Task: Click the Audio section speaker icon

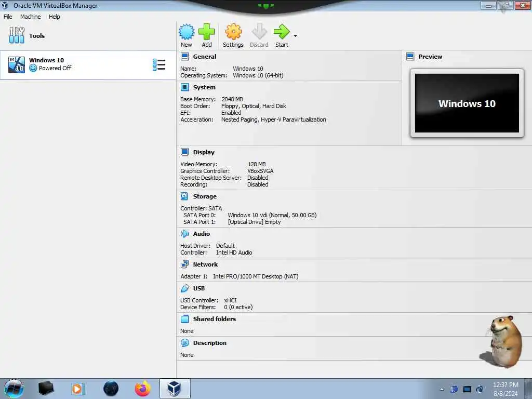Action: [184, 233]
